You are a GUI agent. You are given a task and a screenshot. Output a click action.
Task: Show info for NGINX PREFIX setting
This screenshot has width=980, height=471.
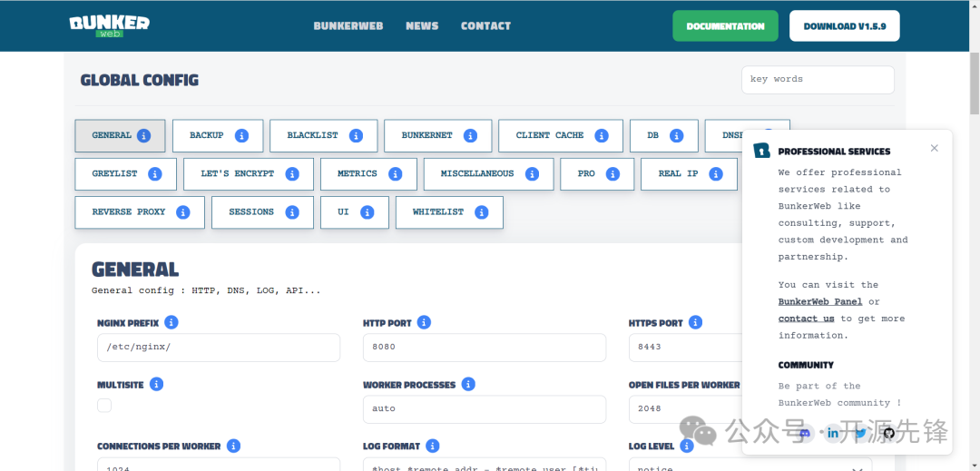coord(171,322)
